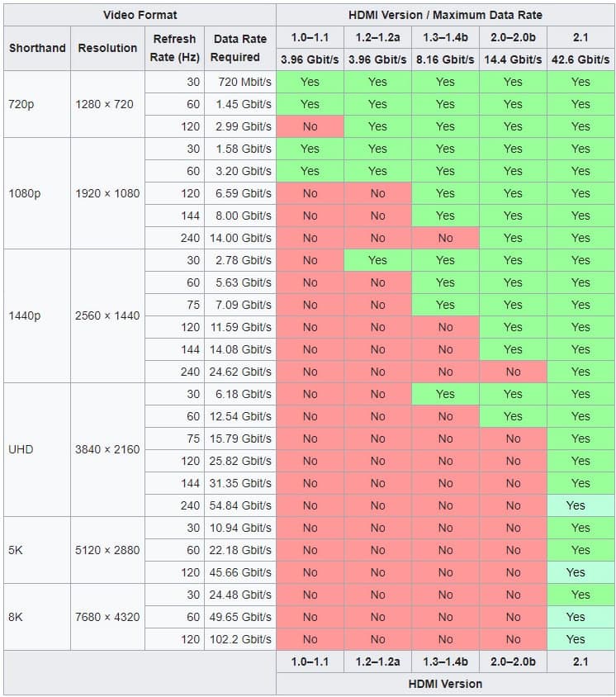616x697 pixels.
Task: Click the 6.18 Gbit/s data rate cell
Action: click(x=240, y=394)
